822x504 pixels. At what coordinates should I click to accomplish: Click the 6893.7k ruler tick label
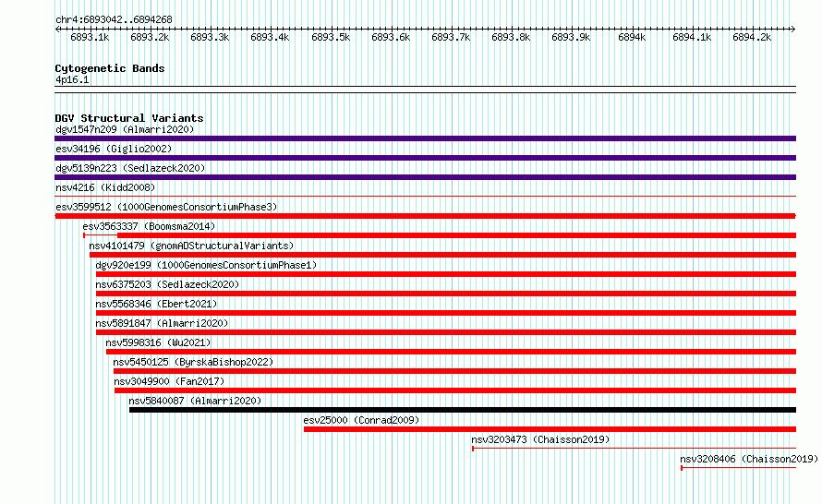click(x=451, y=38)
